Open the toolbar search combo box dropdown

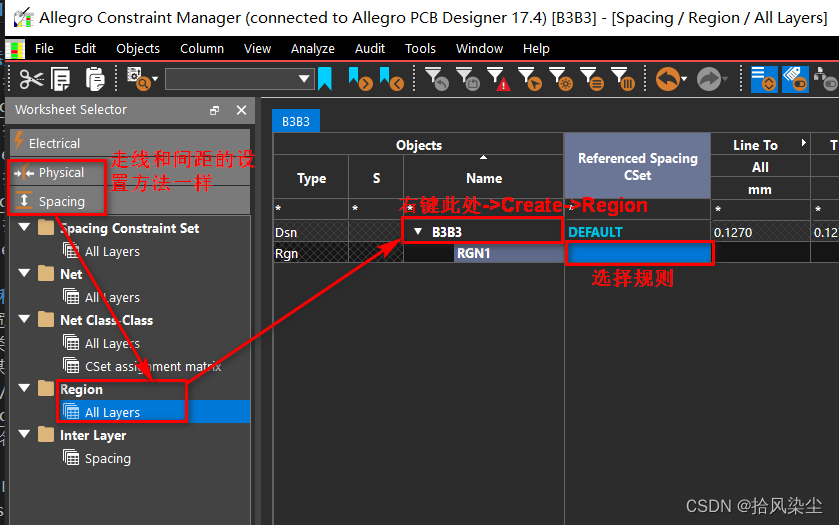pyautogui.click(x=304, y=79)
